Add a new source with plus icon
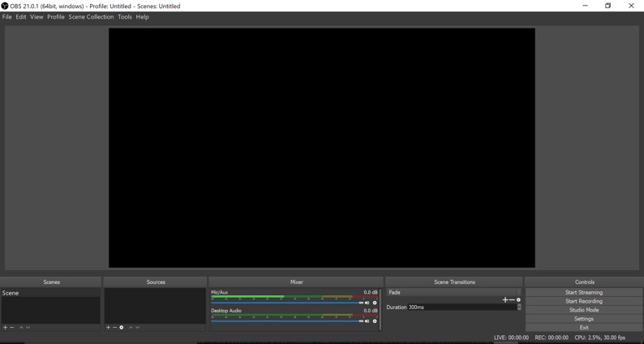 tap(108, 328)
